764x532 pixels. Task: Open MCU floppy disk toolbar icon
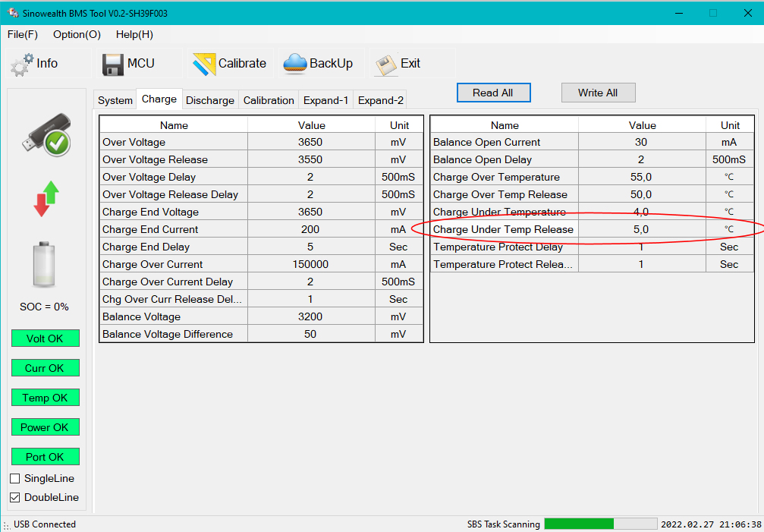click(x=113, y=64)
